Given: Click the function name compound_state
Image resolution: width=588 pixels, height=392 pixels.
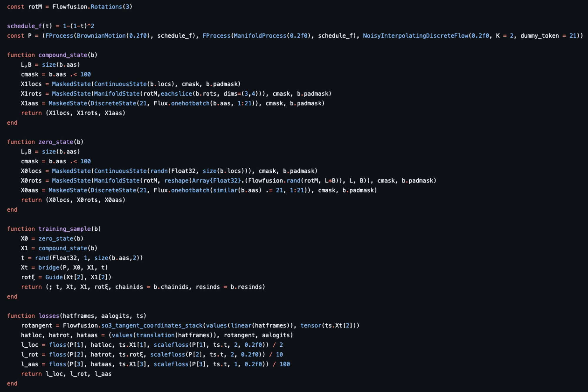Looking at the screenshot, I should 63,55.
